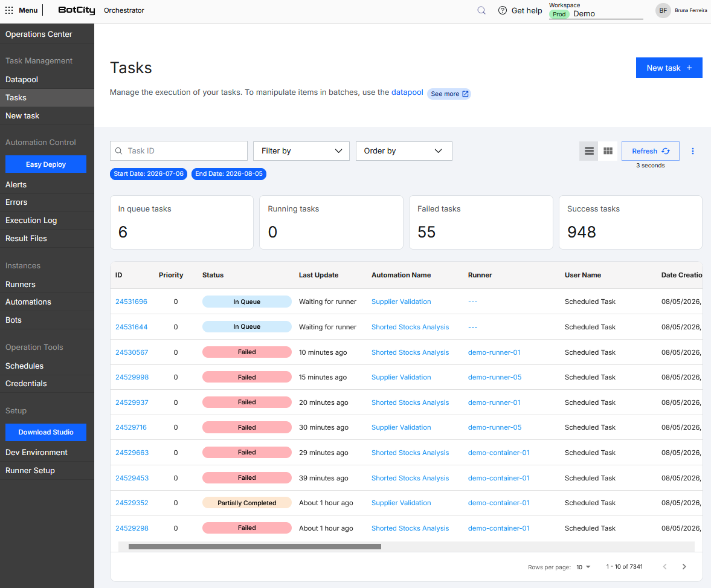Viewport: 711px width, 588px height.
Task: Open Result Files in sidebar
Action: (47, 239)
